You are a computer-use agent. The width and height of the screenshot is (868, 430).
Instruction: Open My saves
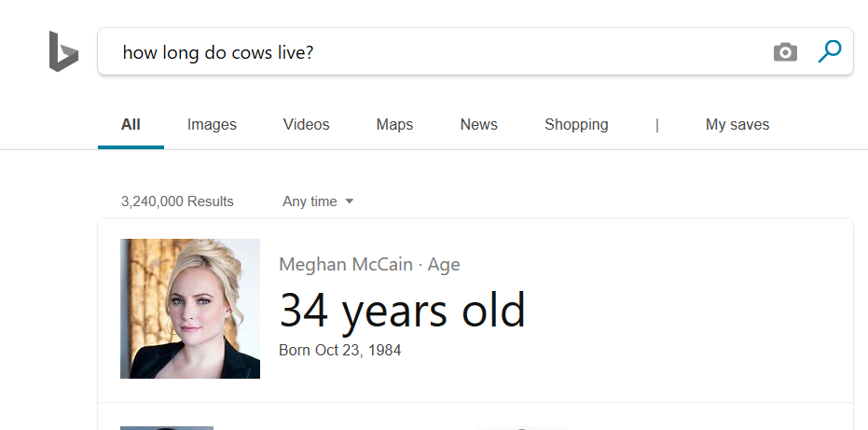(737, 125)
